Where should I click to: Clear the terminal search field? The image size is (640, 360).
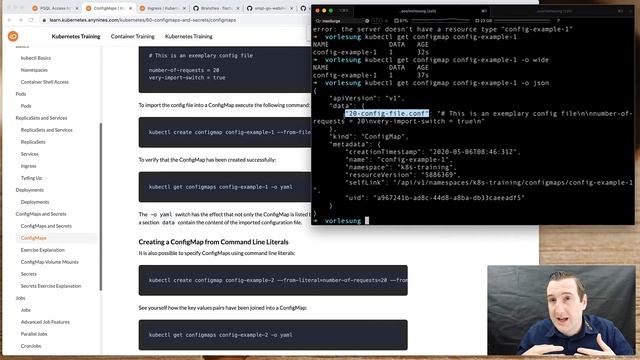(x=367, y=21)
